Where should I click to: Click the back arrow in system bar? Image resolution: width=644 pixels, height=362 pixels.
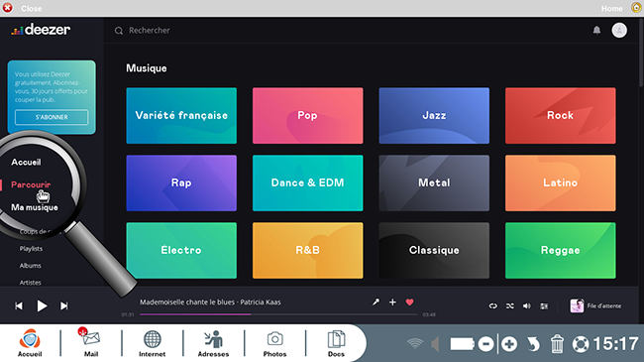(533, 344)
